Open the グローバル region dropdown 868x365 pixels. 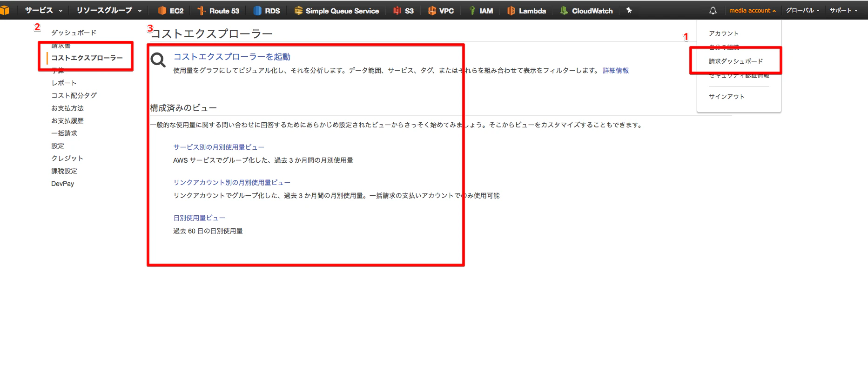click(803, 10)
